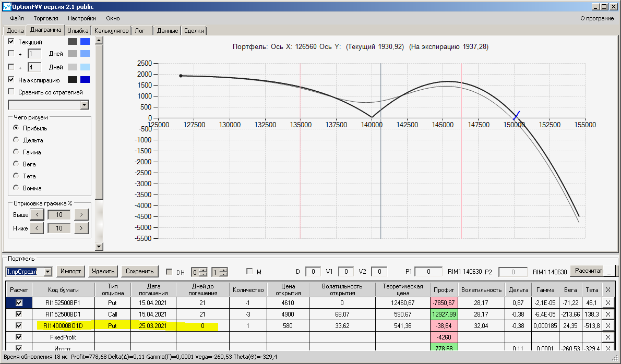
Task: Click the dark gray swatch for 'Текущий'
Action: (73, 42)
